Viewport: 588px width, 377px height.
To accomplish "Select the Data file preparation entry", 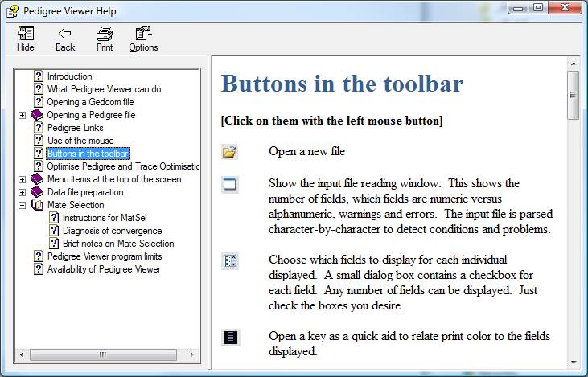I will (85, 192).
